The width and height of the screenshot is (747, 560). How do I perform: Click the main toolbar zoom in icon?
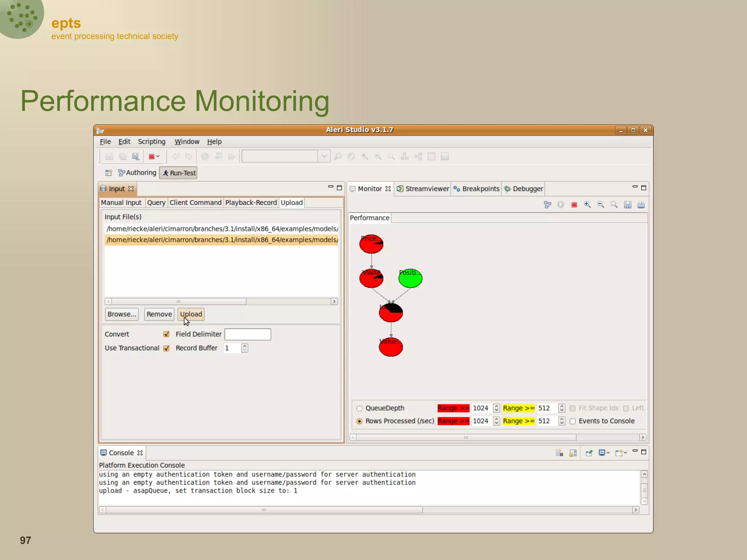pyautogui.click(x=365, y=157)
